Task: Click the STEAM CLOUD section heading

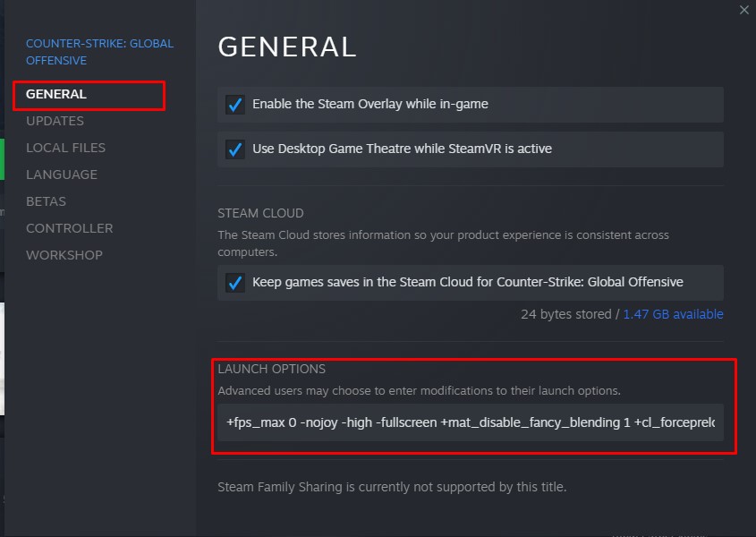Action: click(260, 213)
